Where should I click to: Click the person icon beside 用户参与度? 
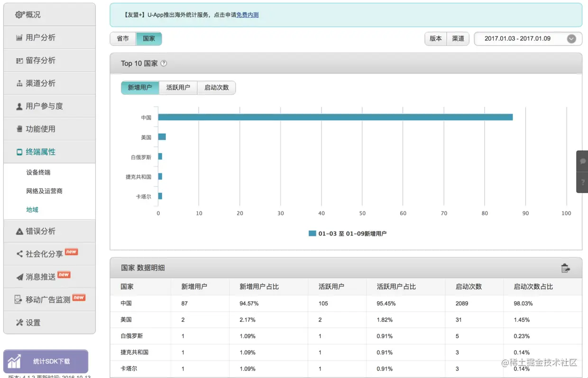coord(19,107)
